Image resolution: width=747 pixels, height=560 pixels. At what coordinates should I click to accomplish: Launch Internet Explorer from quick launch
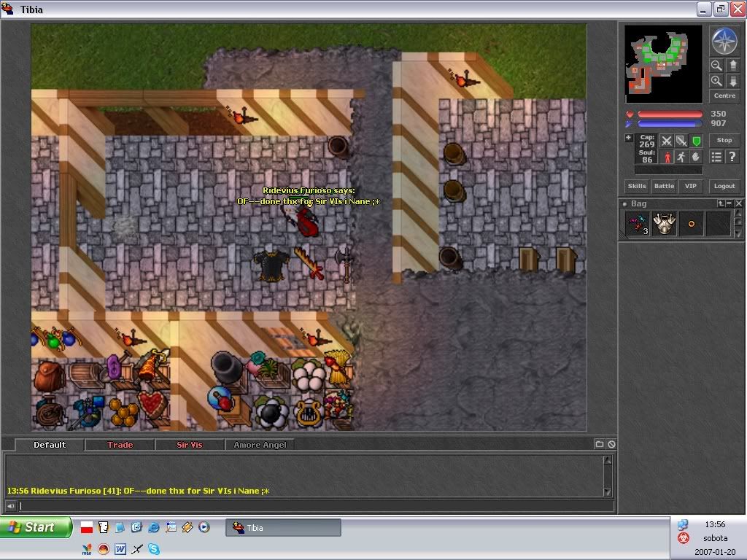pyautogui.click(x=154, y=527)
